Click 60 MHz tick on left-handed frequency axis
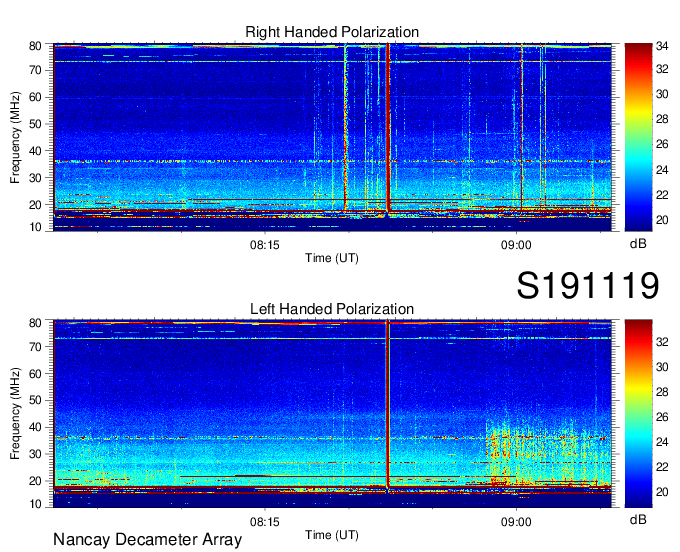 point(35,373)
